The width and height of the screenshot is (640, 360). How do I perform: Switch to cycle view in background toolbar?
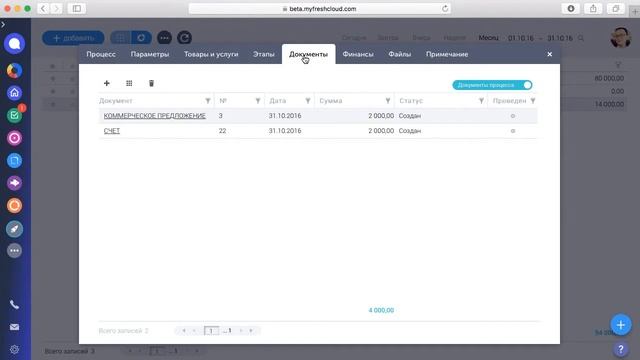point(141,38)
